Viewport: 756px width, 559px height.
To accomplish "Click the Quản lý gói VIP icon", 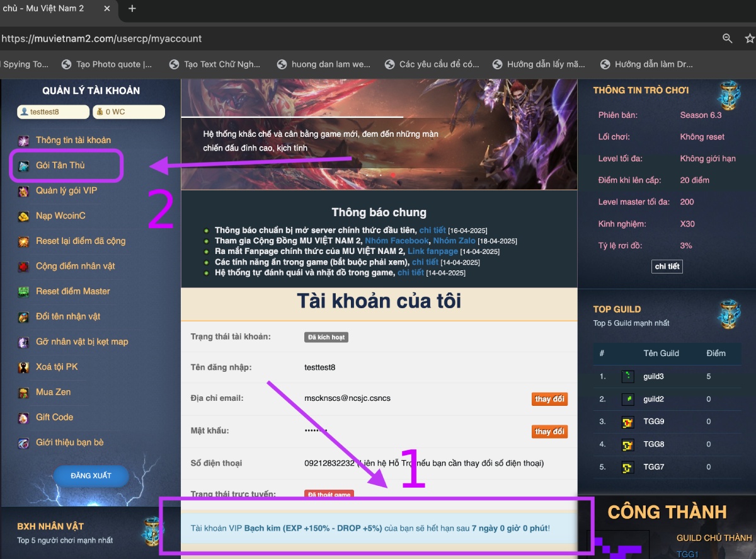I will 23,191.
